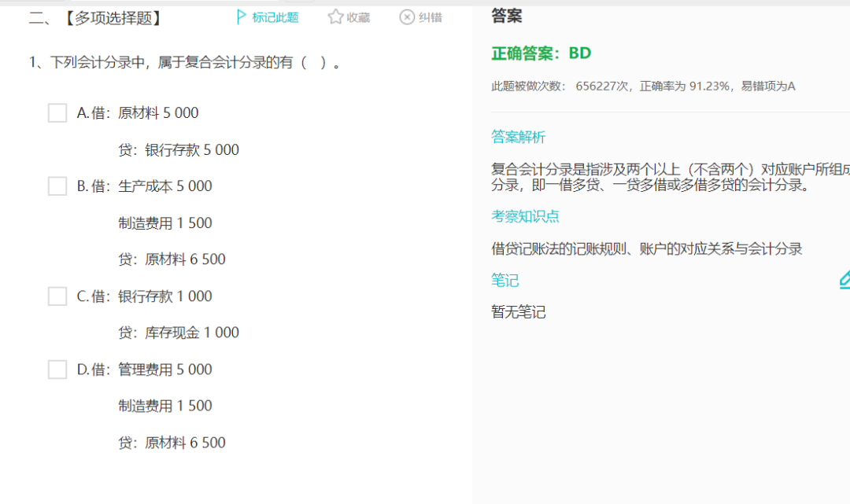Screen dimensions: 850x504
Task: Click the star icon beside 收藏
Action: point(335,17)
